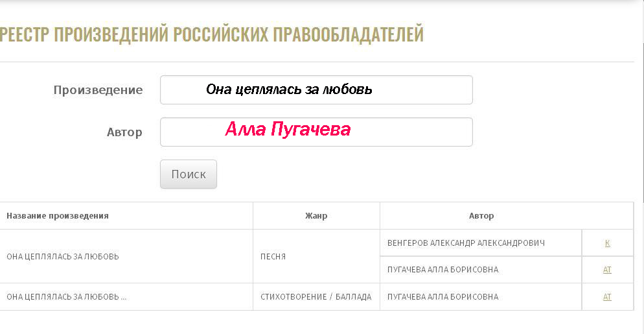The height and width of the screenshot is (334, 644).
Task: Click the Произведение search input field
Action: (316, 89)
